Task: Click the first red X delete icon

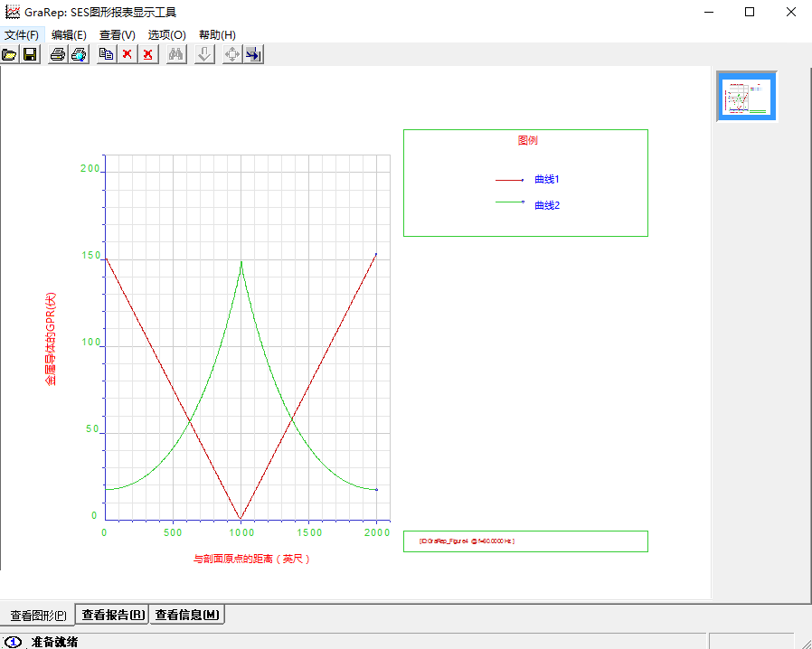Action: [x=127, y=54]
